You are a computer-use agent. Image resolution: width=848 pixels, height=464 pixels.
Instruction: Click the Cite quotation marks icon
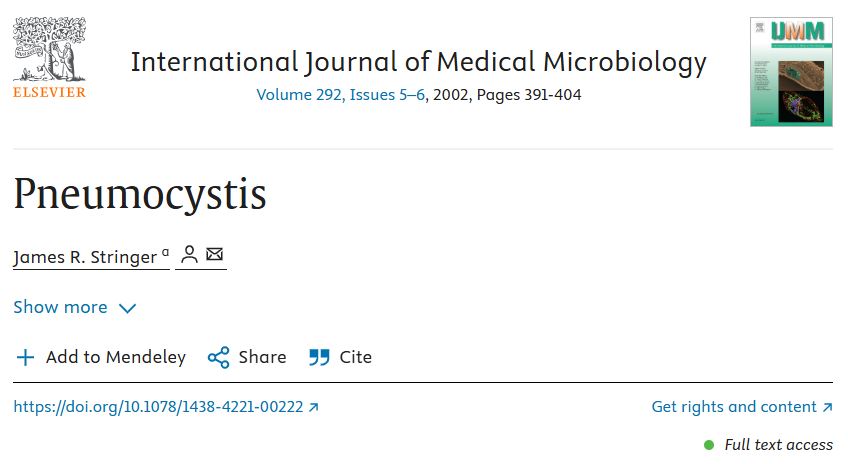pos(319,357)
